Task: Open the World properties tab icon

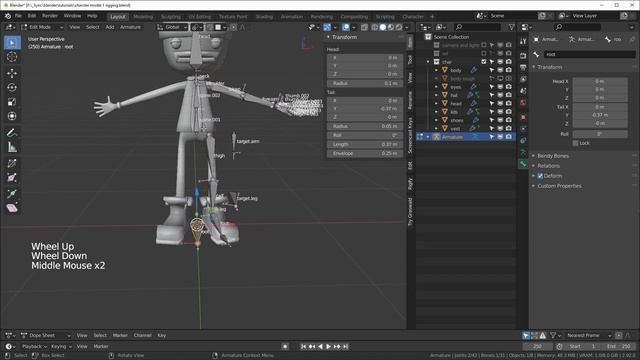Action: point(523,103)
